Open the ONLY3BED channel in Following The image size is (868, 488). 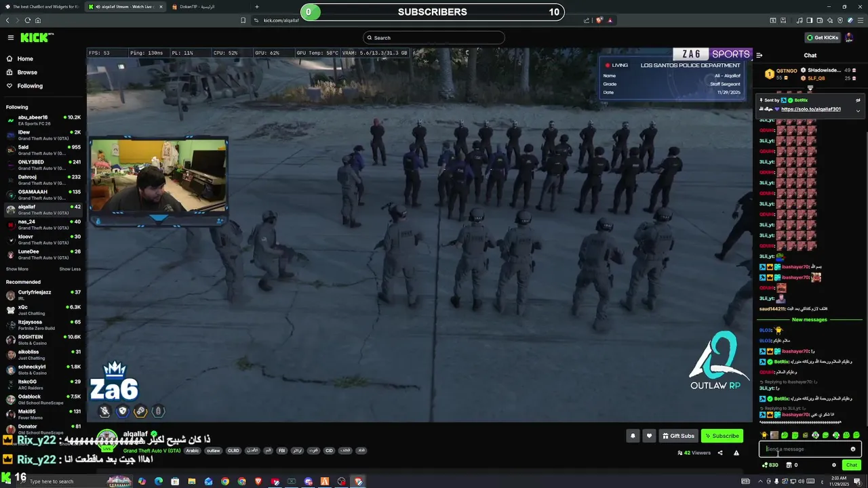click(43, 165)
